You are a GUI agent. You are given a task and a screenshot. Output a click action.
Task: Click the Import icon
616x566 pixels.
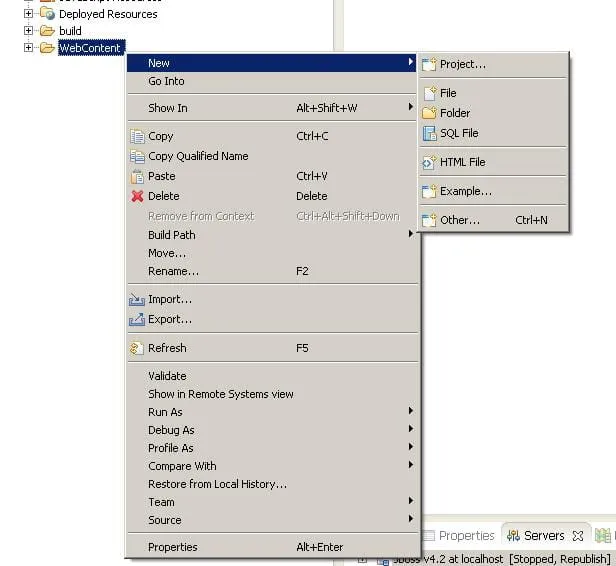pos(137,300)
